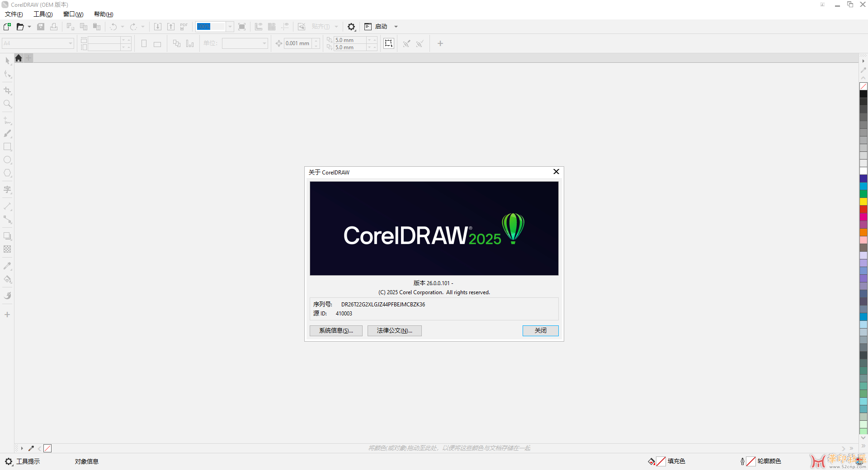This screenshot has width=868, height=470.
Task: Open the 单位 units dropdown
Action: 245,43
